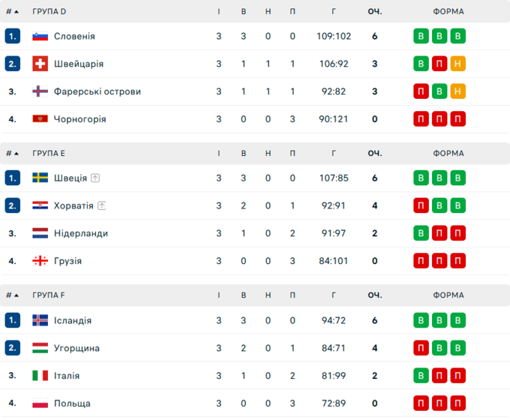Click the promotion arrow icon next to Швеція
510x420 pixels.
tap(95, 178)
